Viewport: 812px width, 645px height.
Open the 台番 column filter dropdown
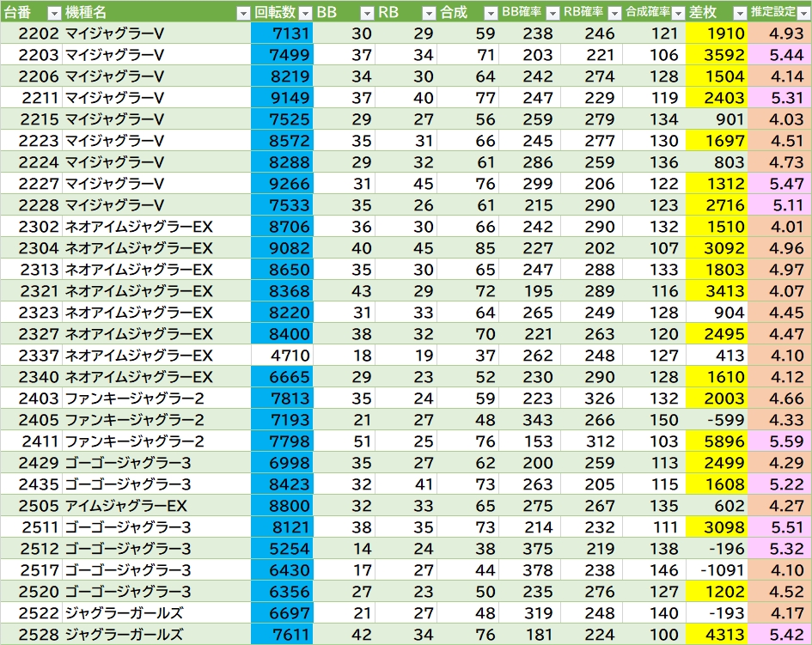(53, 13)
